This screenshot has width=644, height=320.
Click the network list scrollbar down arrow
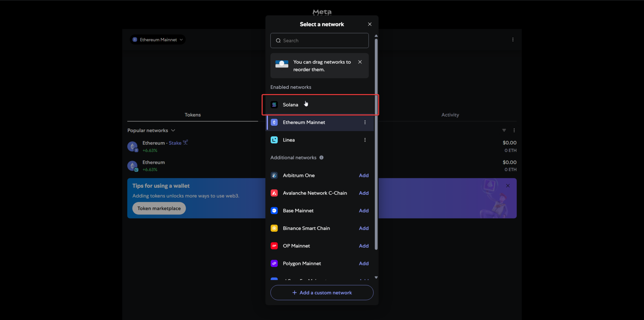click(376, 278)
